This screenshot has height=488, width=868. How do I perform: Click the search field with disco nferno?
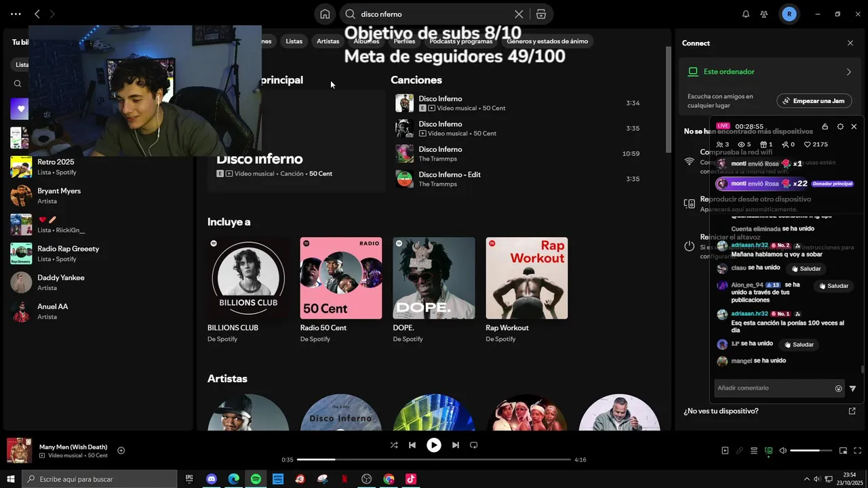pyautogui.click(x=434, y=14)
